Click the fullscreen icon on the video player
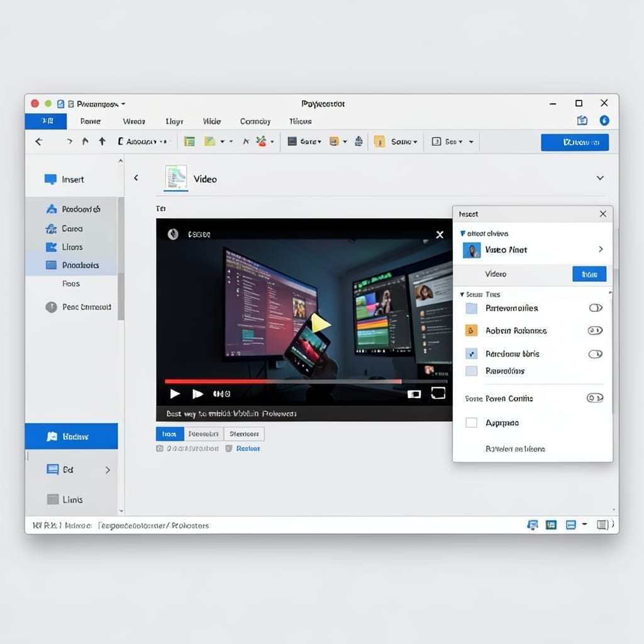 (438, 394)
